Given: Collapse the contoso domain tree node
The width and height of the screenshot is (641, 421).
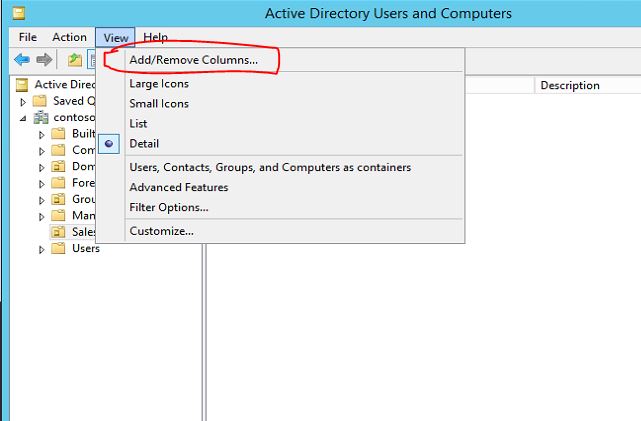Looking at the screenshot, I should point(23,118).
